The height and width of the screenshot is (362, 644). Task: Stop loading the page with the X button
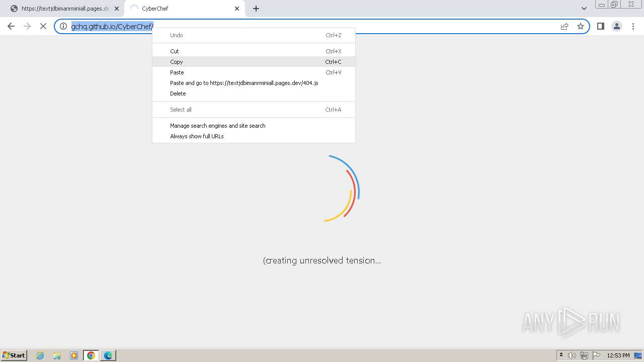[x=43, y=26]
